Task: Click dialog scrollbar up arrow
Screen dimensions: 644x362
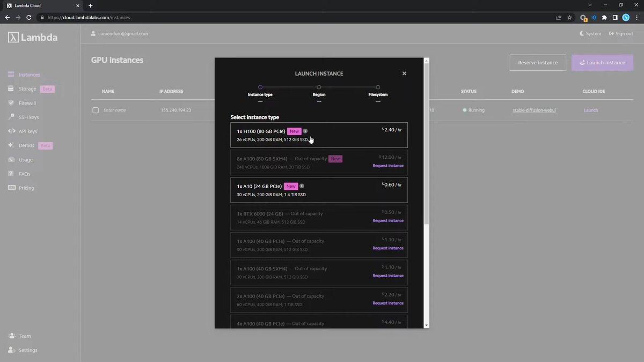Action: [x=427, y=61]
